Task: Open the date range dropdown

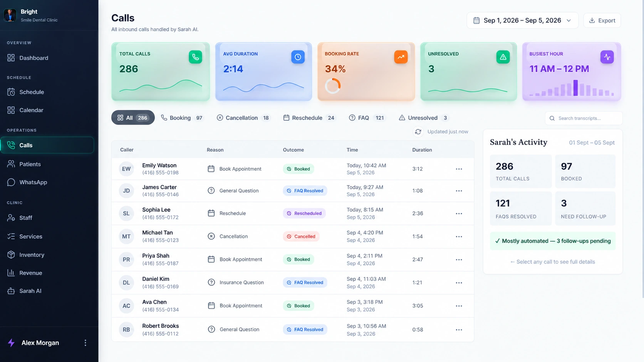Action: point(522,20)
